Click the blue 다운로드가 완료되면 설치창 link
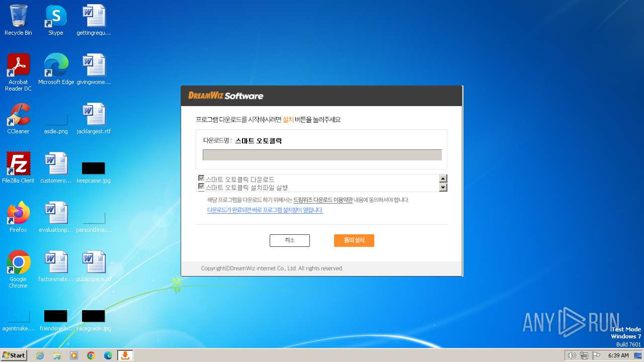Image resolution: width=644 pixels, height=362 pixels. (265, 210)
